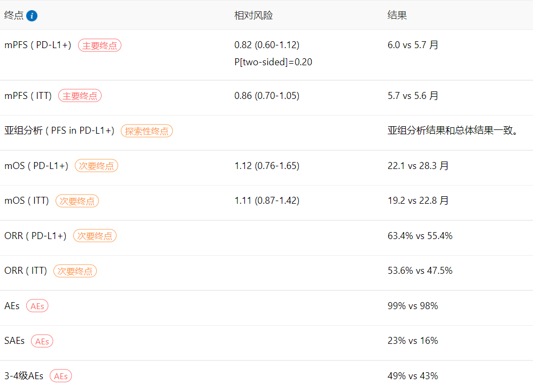Click the 亚组分析结果和总体结果一致 result text

(453, 130)
